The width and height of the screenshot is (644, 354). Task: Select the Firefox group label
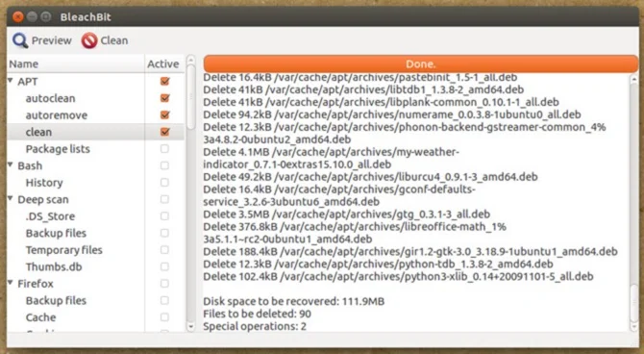pos(36,284)
